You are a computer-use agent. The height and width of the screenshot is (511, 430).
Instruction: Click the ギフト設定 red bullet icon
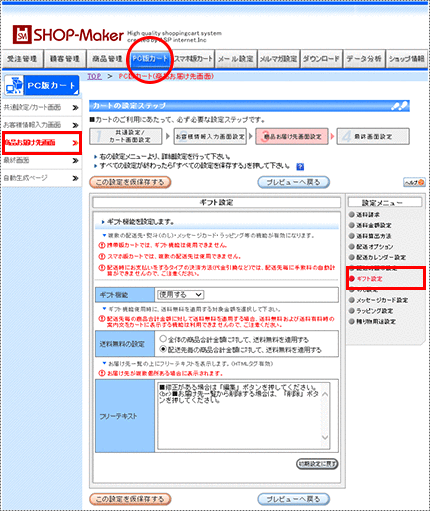tap(351, 279)
